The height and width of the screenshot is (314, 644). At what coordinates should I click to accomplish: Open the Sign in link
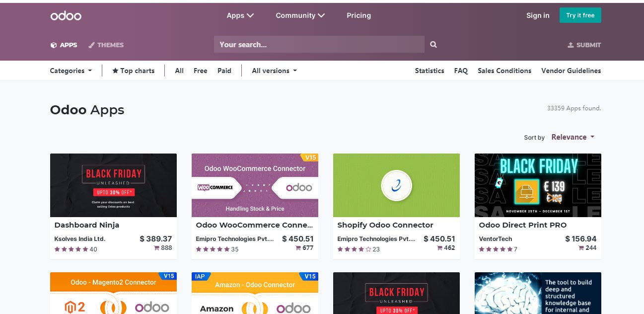[x=538, y=15]
